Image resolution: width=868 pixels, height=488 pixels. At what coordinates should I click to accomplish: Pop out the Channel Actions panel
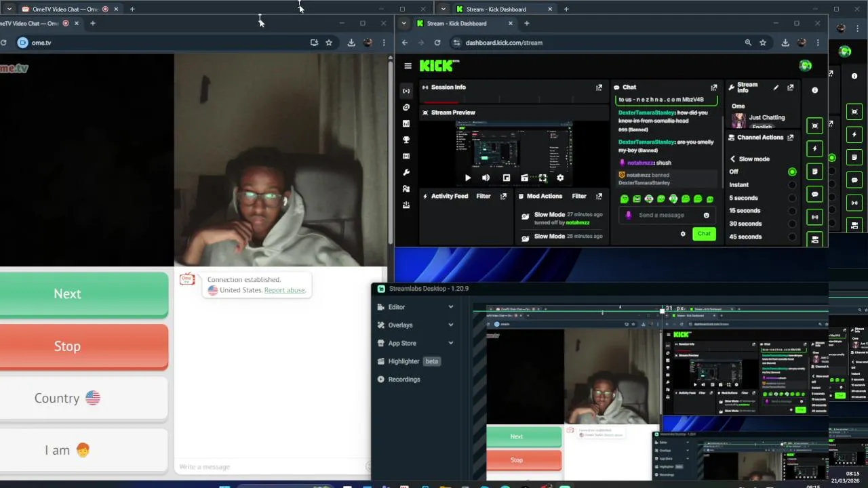pos(790,138)
